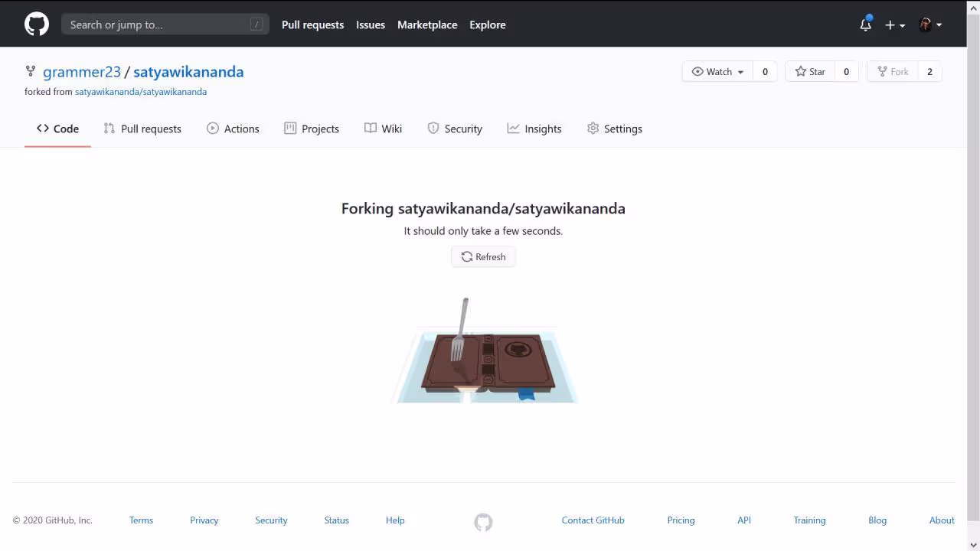The width and height of the screenshot is (980, 551).
Task: Click the '© 2020 GitHub, Inc.' text
Action: click(x=52, y=520)
